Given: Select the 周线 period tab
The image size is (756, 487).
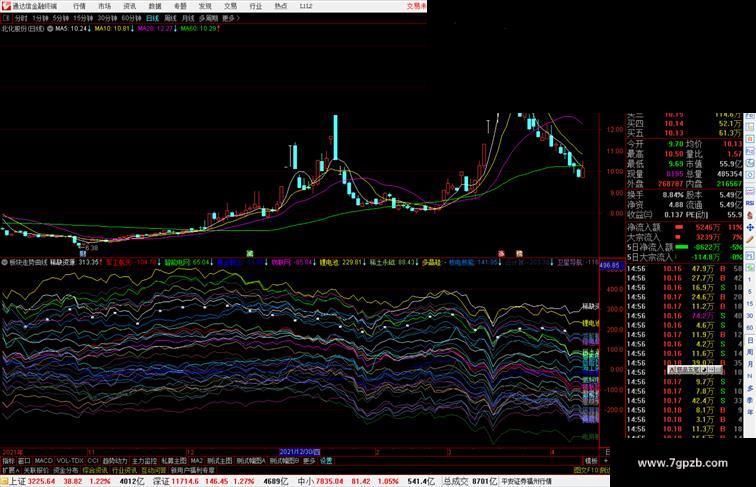Looking at the screenshot, I should pyautogui.click(x=170, y=18).
